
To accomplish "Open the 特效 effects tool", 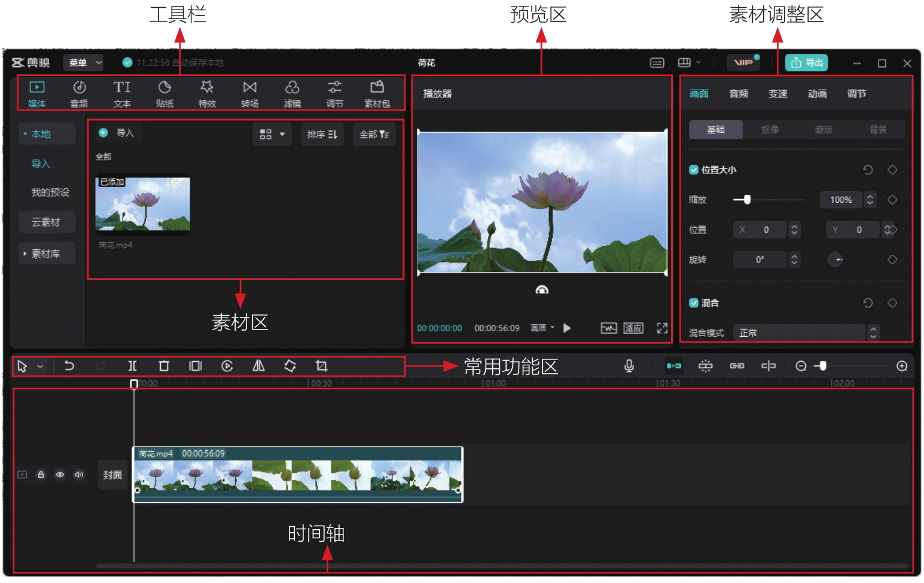I will (x=207, y=94).
